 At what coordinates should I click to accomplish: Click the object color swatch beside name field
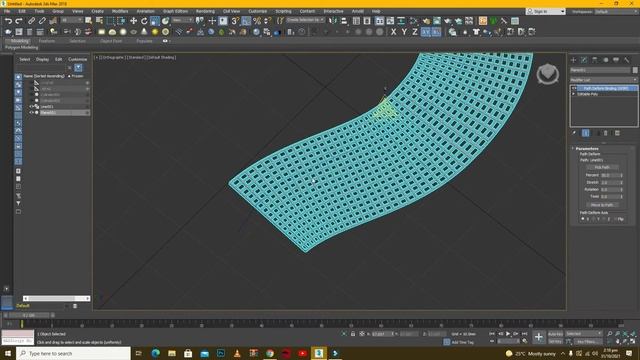coord(635,70)
